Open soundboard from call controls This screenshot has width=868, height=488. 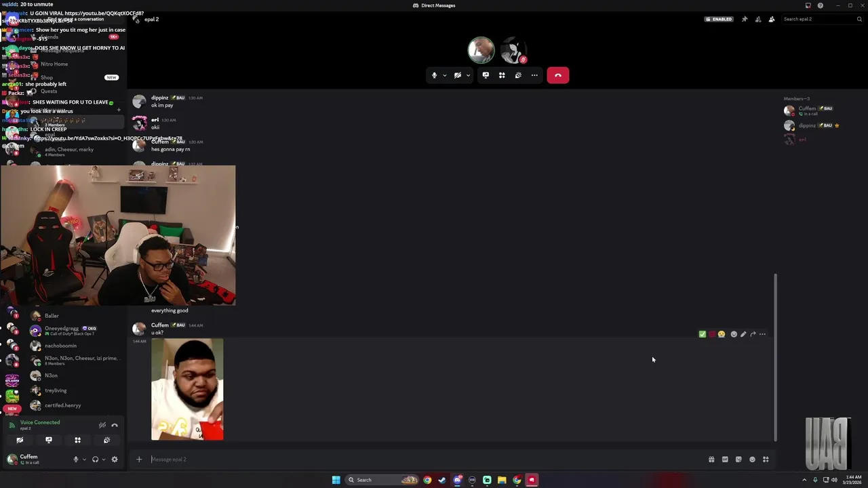point(518,75)
